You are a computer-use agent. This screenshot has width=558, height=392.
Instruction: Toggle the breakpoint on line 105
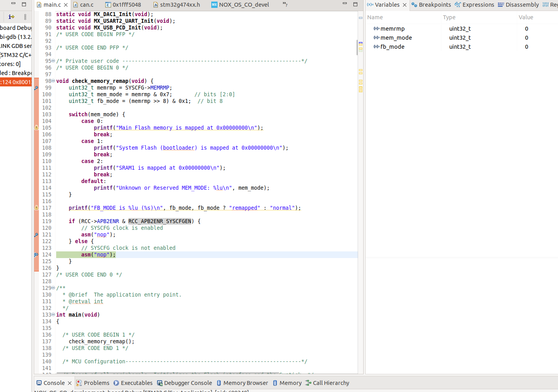point(36,128)
